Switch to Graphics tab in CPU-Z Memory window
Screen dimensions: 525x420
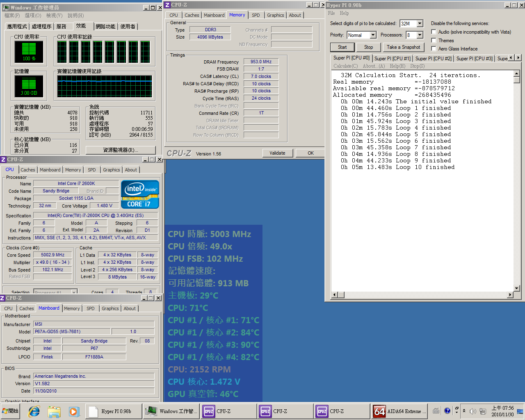[276, 15]
